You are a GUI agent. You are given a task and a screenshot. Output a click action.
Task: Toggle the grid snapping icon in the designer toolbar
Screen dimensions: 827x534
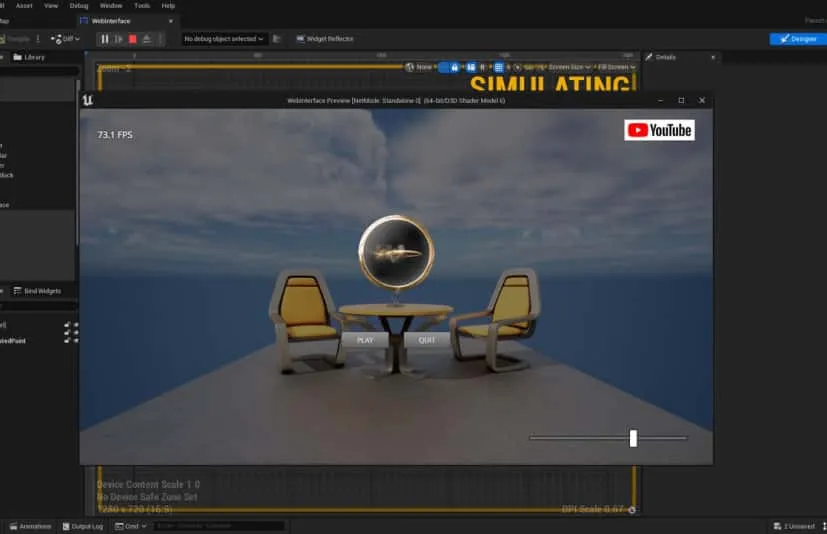(x=499, y=67)
